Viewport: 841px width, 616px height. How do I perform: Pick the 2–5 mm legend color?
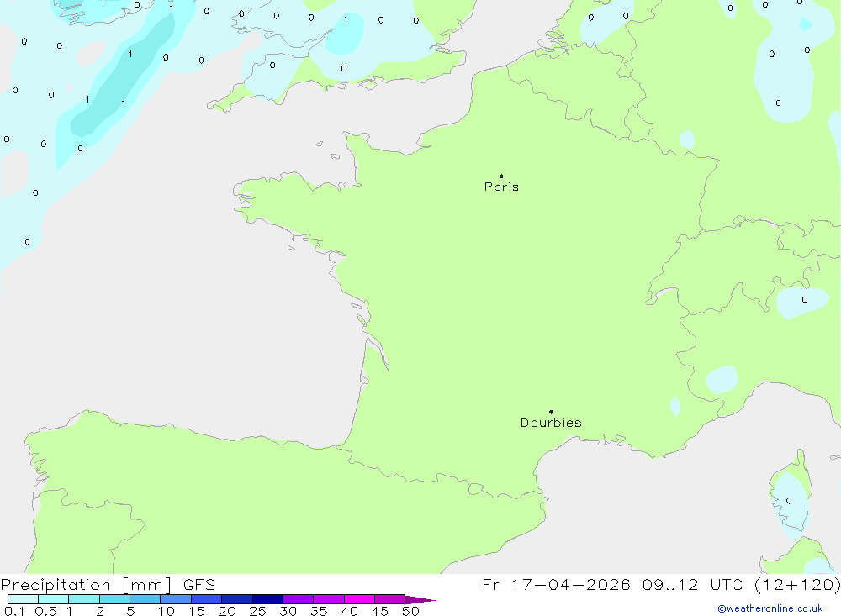pyautogui.click(x=114, y=599)
